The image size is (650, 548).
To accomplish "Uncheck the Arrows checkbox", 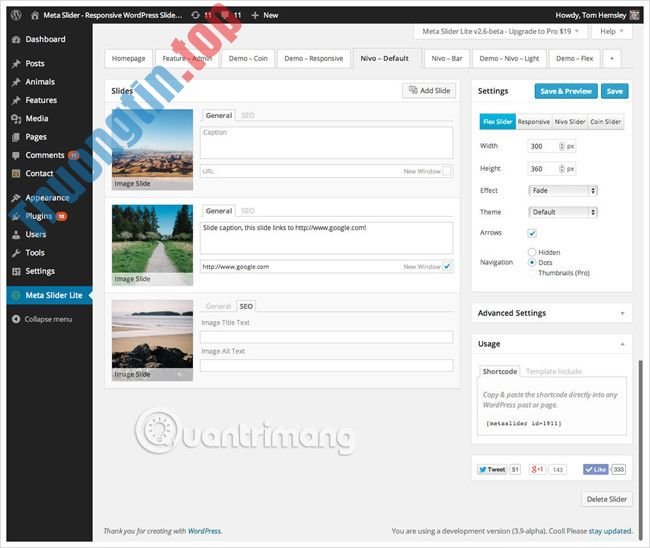I will (532, 233).
